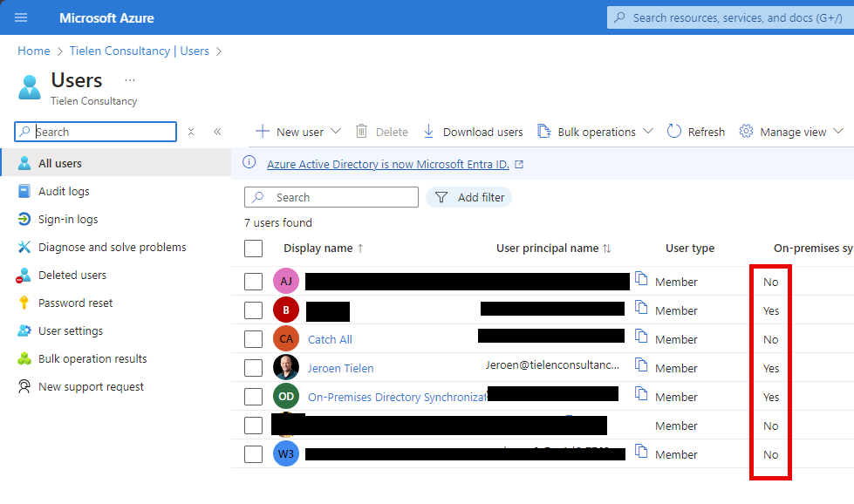Refresh the users list
The image size is (854, 504).
(x=696, y=132)
